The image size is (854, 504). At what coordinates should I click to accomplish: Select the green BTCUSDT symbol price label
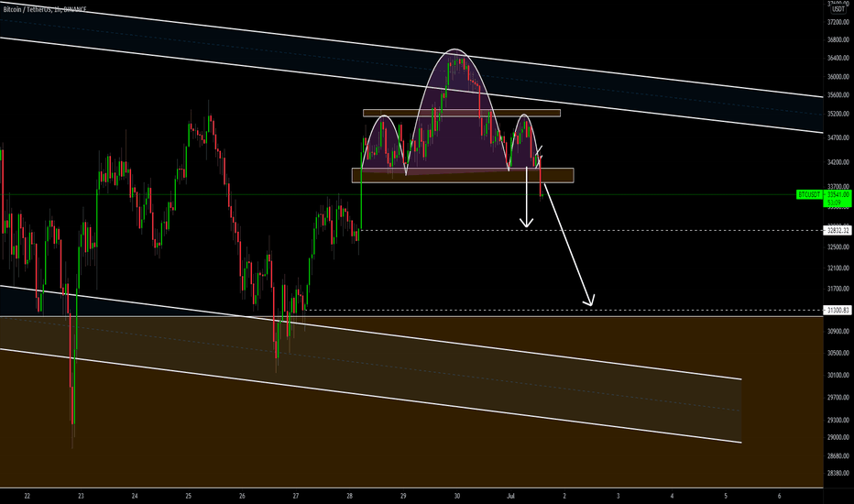pyautogui.click(x=809, y=194)
